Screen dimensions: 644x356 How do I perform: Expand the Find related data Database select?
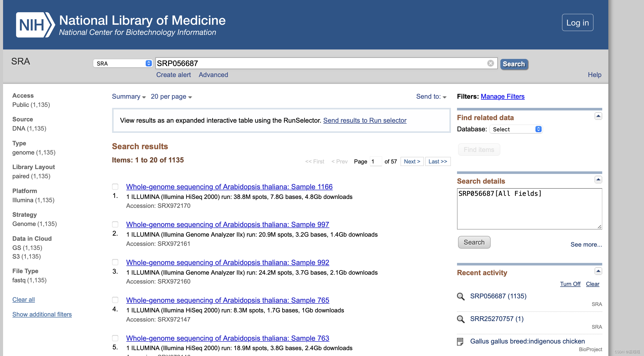(x=516, y=129)
